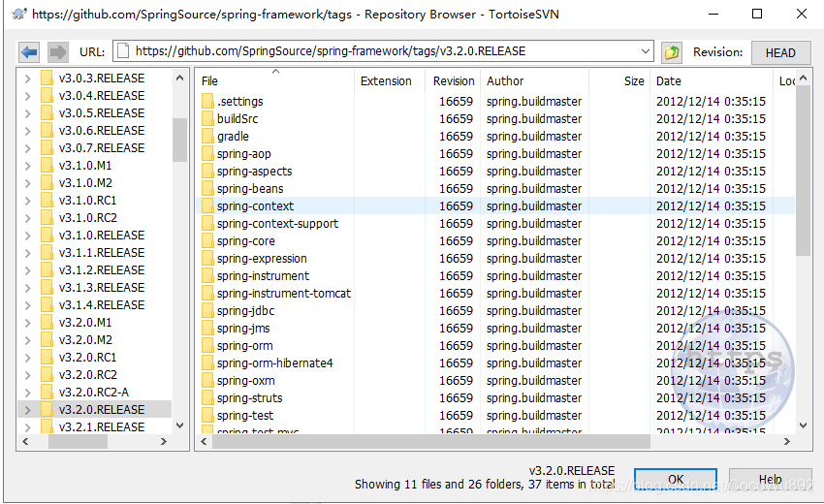Click the tree panel scroll down arrow

[179, 425]
